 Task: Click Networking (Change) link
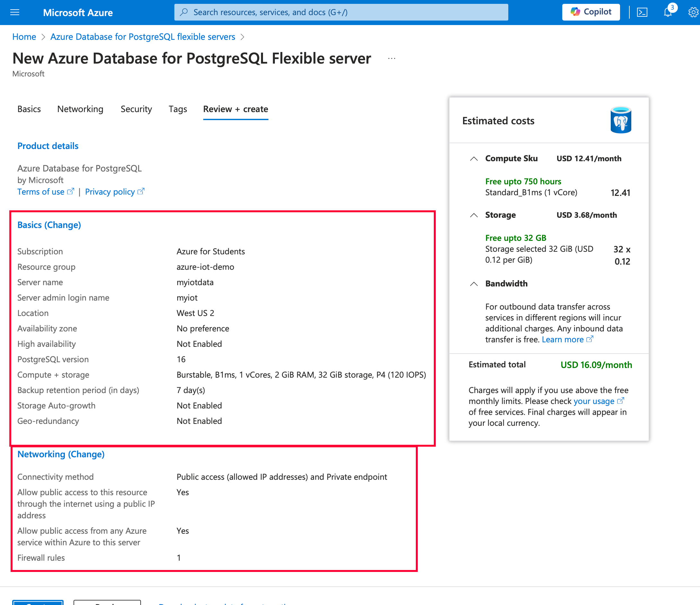(x=61, y=454)
